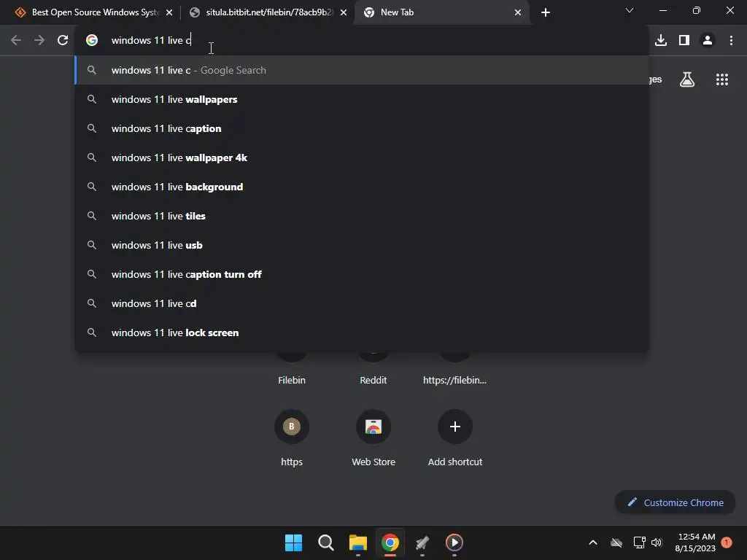The height and width of the screenshot is (560, 747).
Task: Open the Google apps grid
Action: pos(721,79)
